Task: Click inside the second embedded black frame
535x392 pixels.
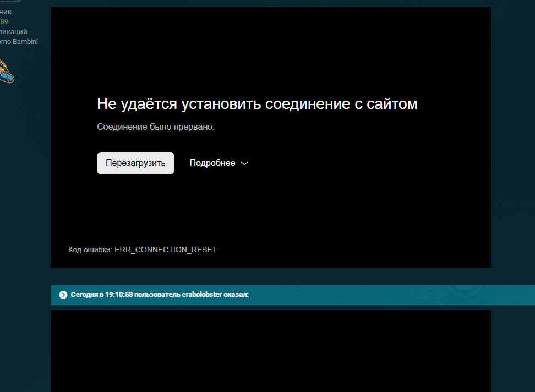Action: 270,351
